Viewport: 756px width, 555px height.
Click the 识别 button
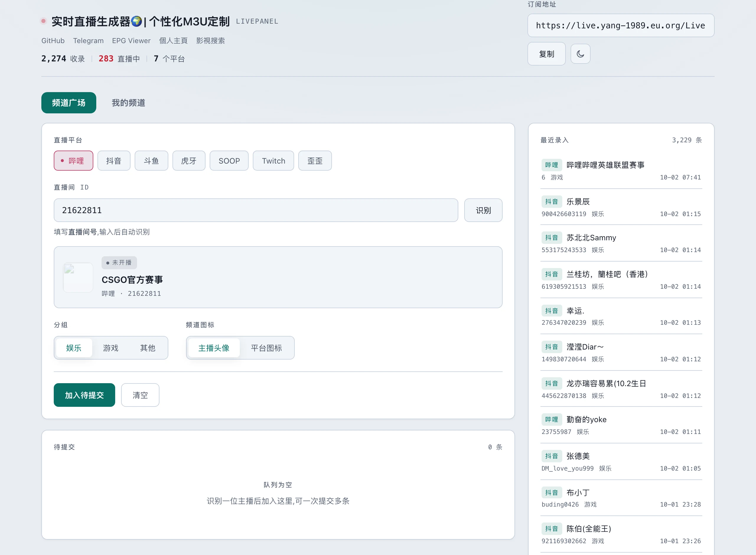[483, 210]
